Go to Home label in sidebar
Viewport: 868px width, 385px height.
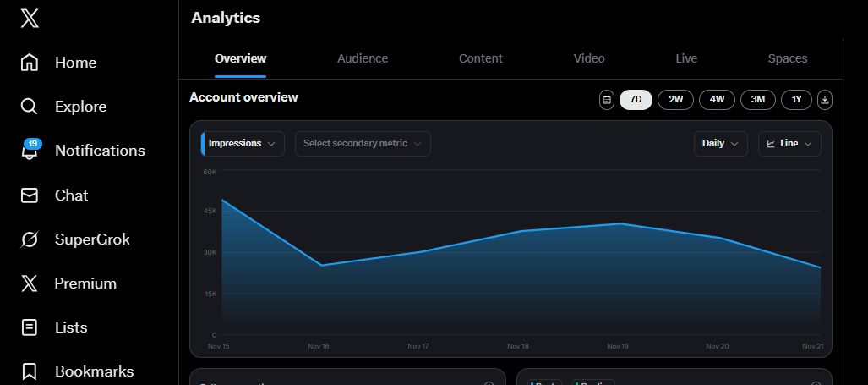tap(76, 63)
